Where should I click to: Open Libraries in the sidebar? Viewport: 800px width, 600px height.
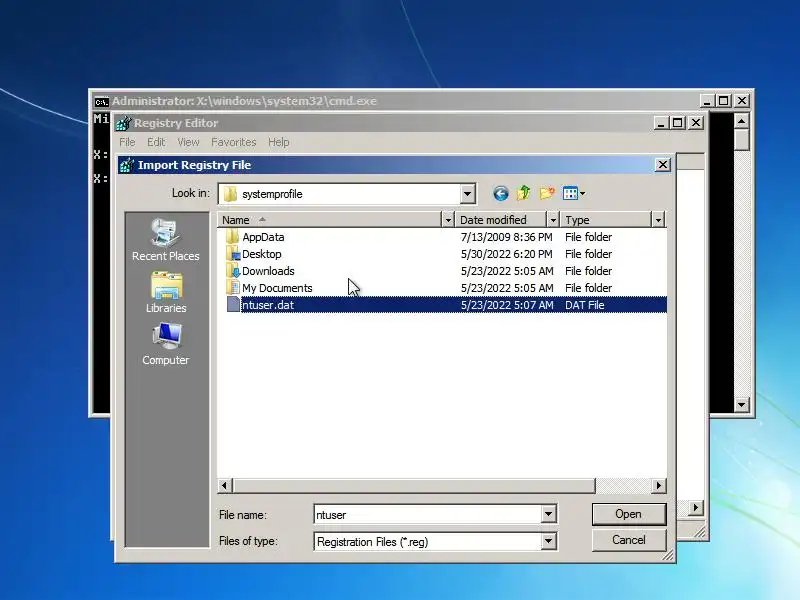coord(165,292)
